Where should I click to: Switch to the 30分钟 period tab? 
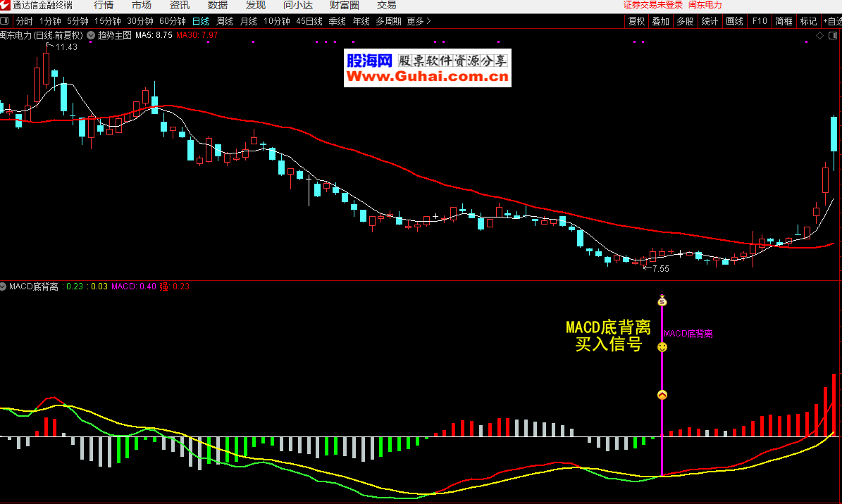click(x=140, y=22)
